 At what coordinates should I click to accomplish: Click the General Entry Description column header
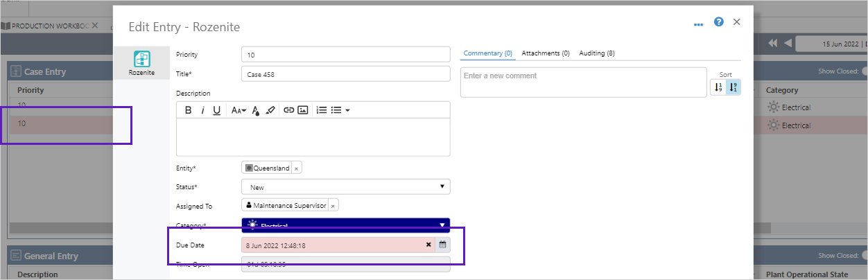coord(38,274)
